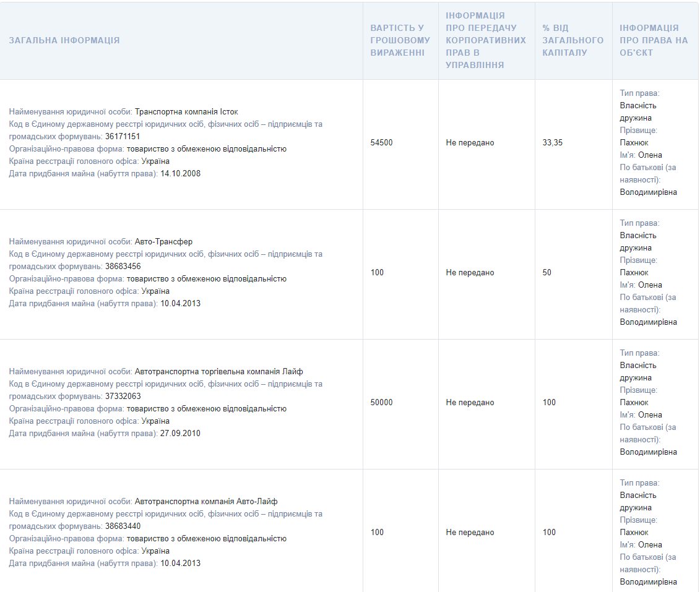The height and width of the screenshot is (592, 700).
Task: Click the capital percentage value 50
Action: coord(547,273)
